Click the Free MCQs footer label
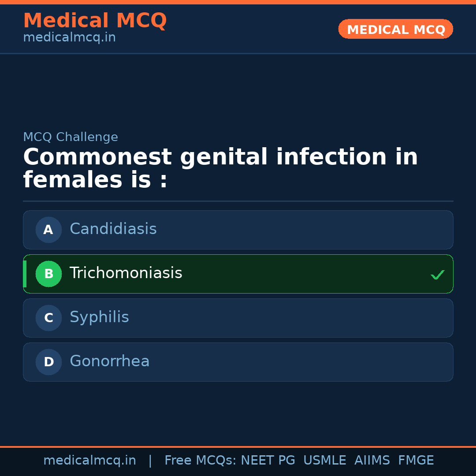 tap(200, 461)
